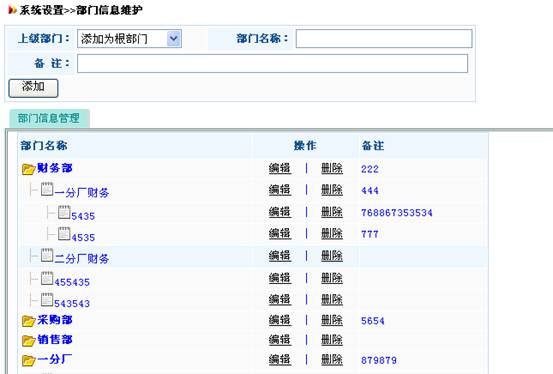This screenshot has width=553, height=374.
Task: Focus the 部门名称 input field
Action: click(x=384, y=38)
